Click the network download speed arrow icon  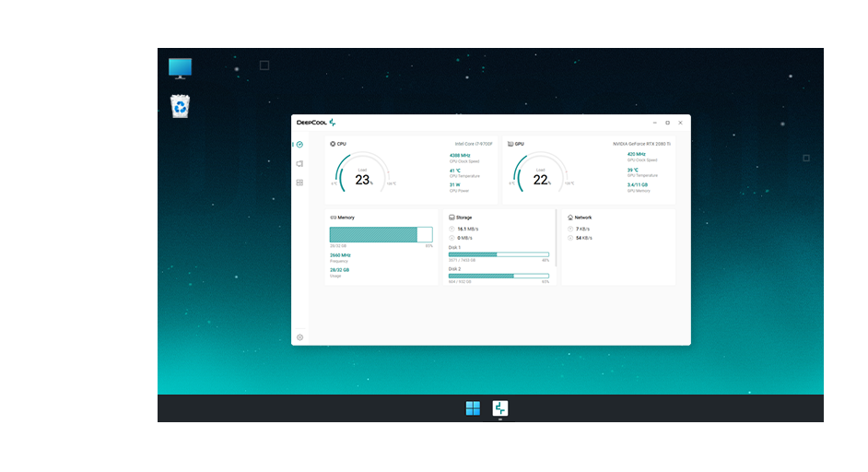(x=570, y=238)
